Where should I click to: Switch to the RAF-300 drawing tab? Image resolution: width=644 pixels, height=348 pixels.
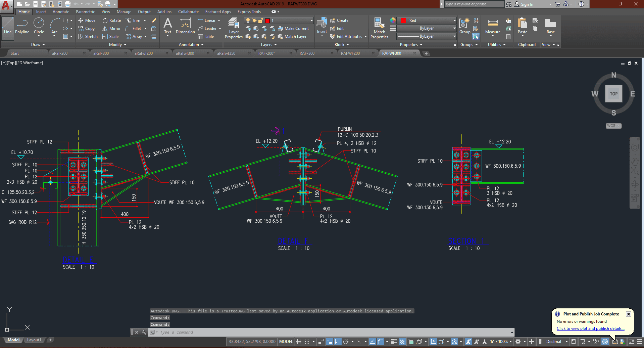[307, 53]
